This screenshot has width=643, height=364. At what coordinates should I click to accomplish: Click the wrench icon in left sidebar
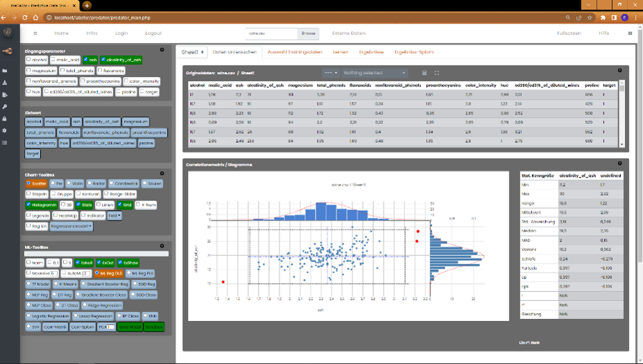pos(6,106)
